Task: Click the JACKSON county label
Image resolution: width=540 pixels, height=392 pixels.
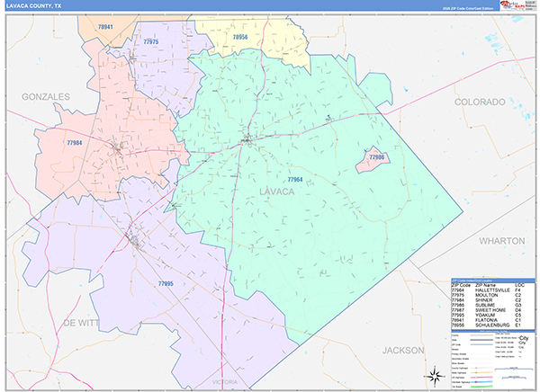Action: click(x=403, y=351)
